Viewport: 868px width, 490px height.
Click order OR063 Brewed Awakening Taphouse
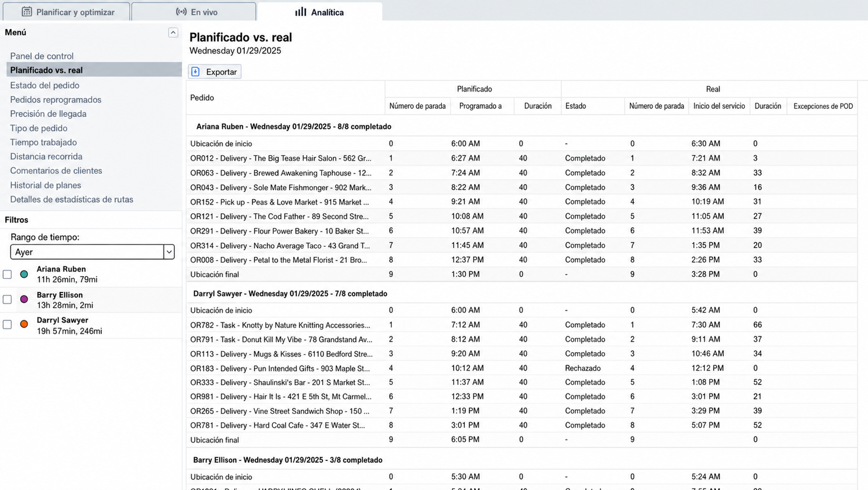click(x=281, y=173)
